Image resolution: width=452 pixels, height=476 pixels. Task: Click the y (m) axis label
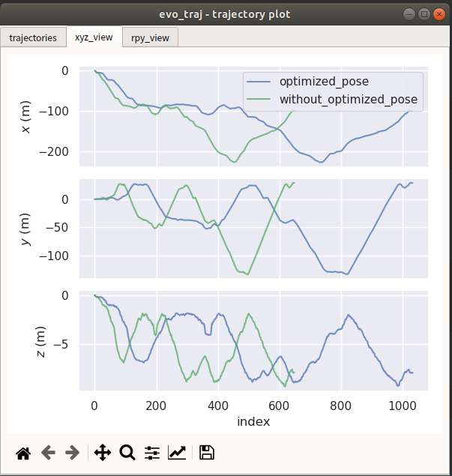(x=27, y=229)
